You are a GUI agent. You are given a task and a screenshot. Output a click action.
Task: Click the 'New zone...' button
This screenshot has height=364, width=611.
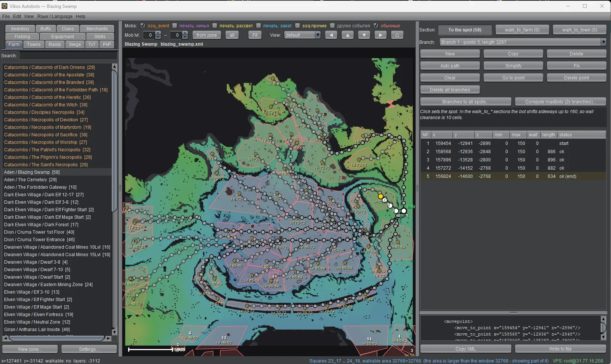tap(30, 349)
